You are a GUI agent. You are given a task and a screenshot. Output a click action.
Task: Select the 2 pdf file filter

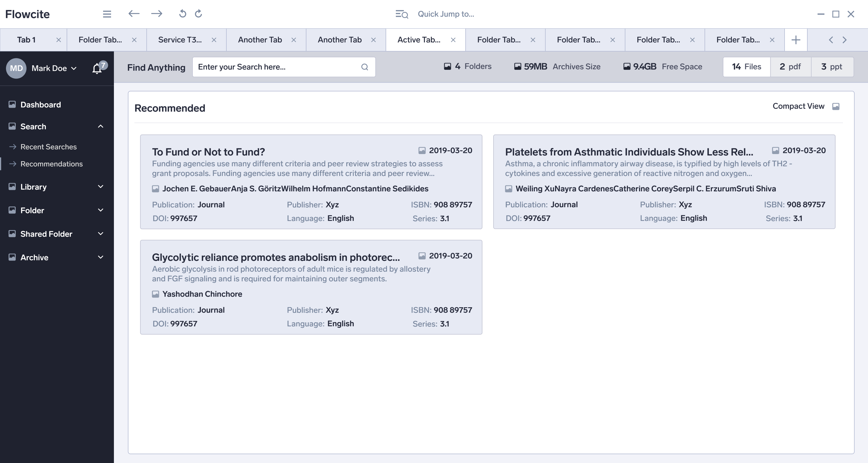790,67
